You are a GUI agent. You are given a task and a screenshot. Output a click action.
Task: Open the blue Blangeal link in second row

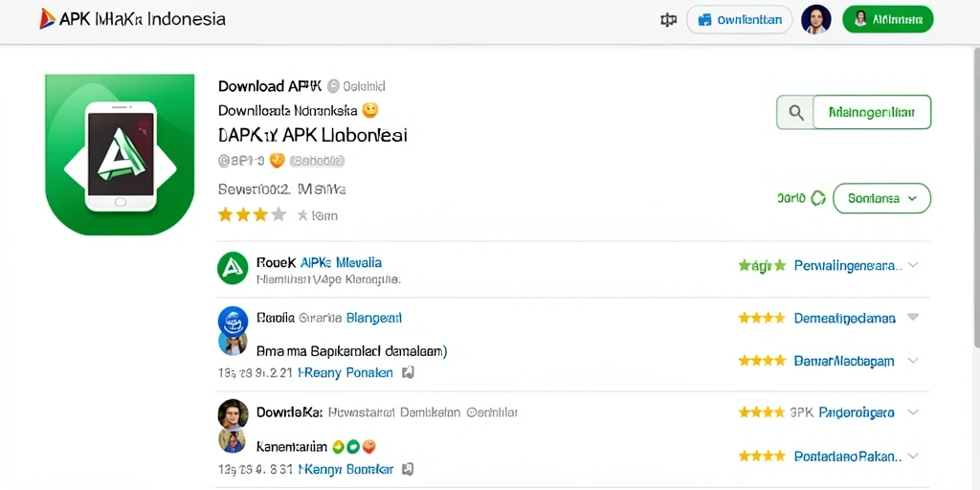374,318
